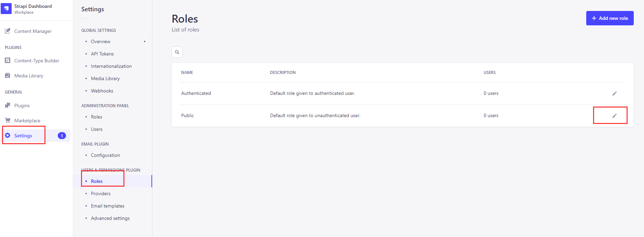Open the Content-Type Builder plugin
The width and height of the screenshot is (644, 237).
(x=36, y=60)
